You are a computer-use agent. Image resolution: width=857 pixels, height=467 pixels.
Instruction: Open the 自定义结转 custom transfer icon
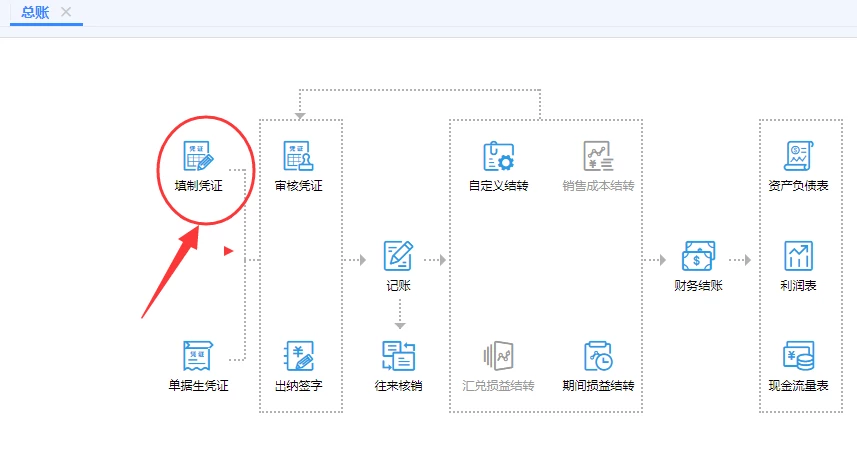(x=498, y=157)
